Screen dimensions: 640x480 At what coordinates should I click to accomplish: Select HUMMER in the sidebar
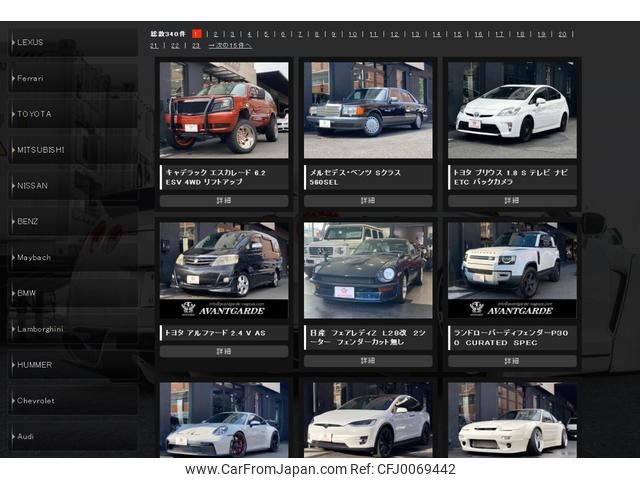(73, 364)
